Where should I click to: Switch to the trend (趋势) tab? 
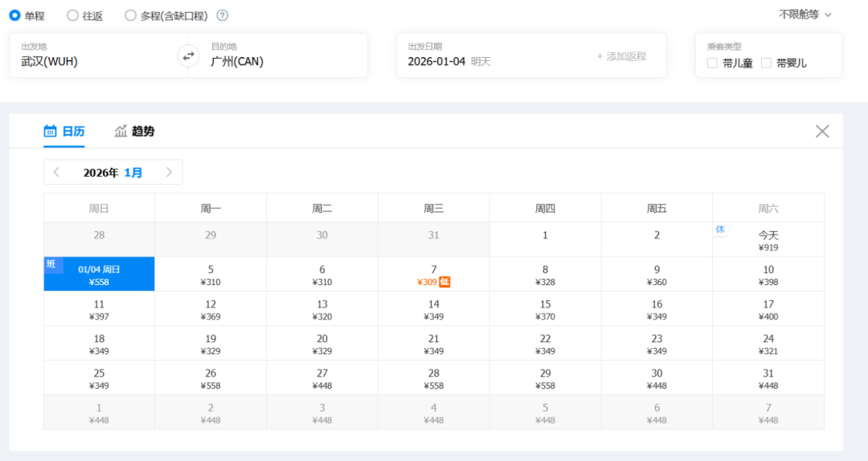(134, 131)
